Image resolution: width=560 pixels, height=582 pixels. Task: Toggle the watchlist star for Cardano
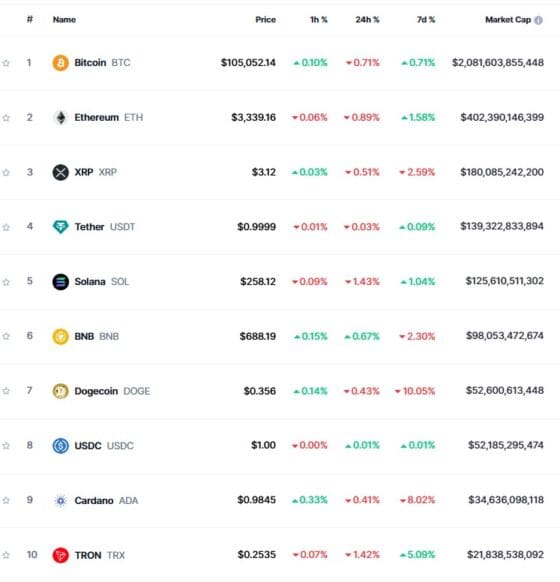(x=6, y=500)
